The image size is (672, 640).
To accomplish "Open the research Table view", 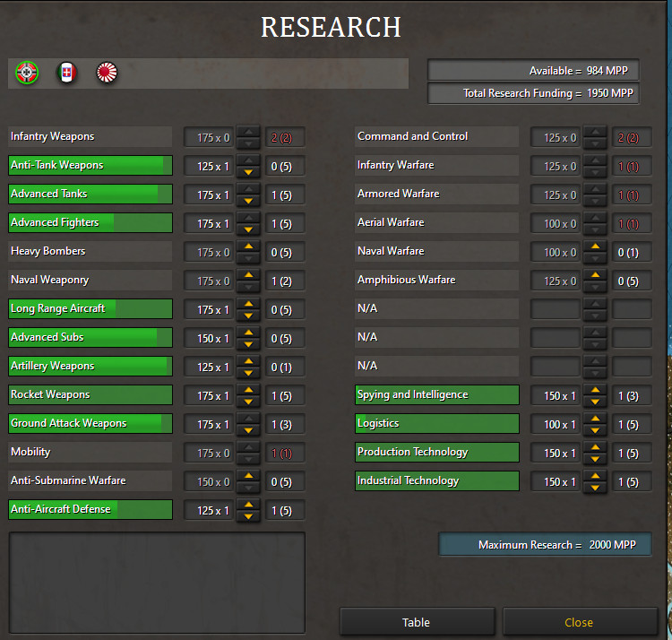I will pos(417,622).
